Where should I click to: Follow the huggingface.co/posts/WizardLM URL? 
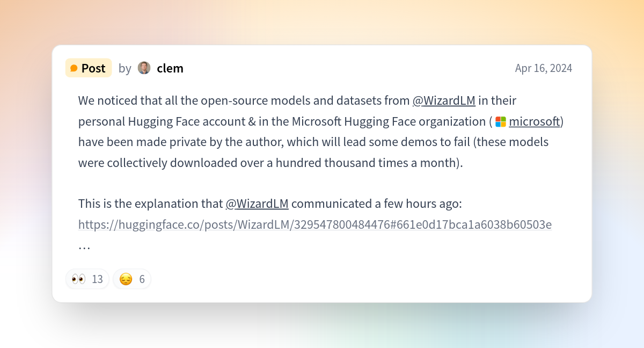(x=315, y=224)
